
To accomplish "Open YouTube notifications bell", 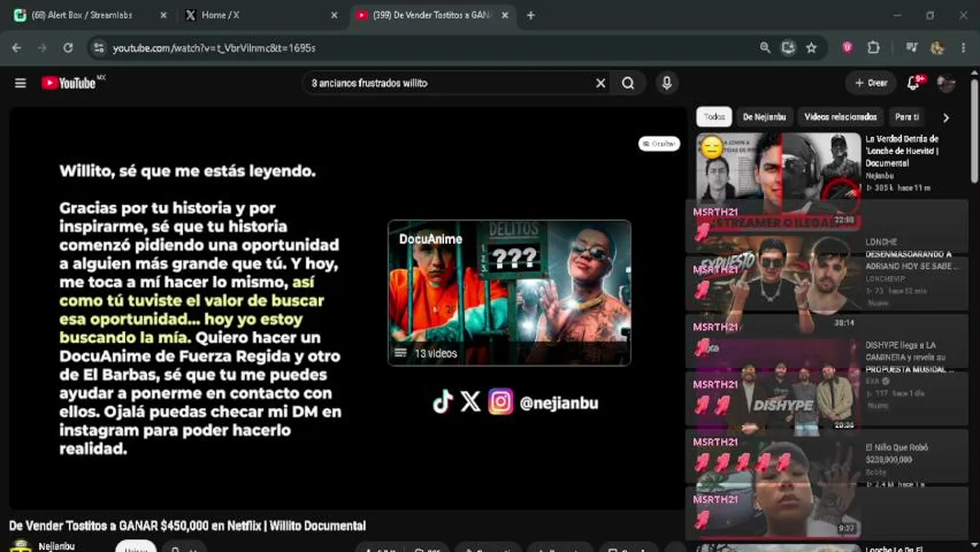I will click(x=913, y=83).
